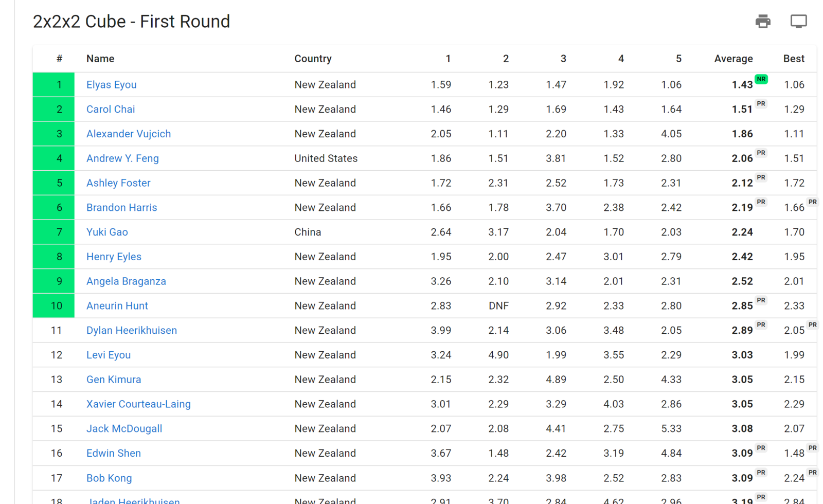Open Aneurin Hunt's profile link
Image resolution: width=823 pixels, height=504 pixels.
[117, 306]
